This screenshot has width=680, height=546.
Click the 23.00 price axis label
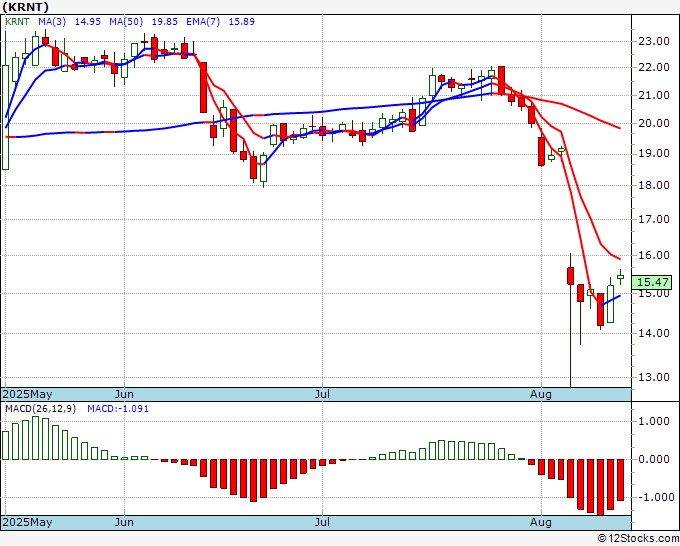[654, 42]
